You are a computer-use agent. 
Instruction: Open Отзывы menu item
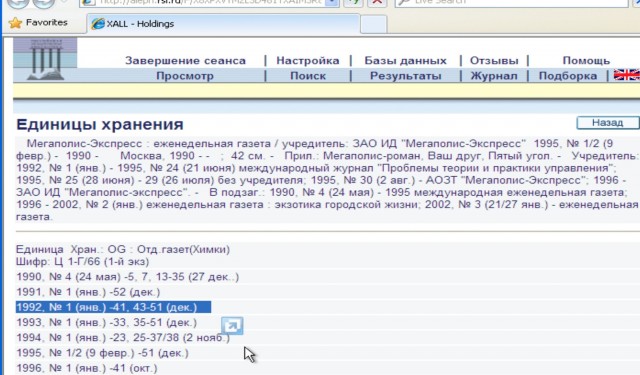tap(494, 61)
